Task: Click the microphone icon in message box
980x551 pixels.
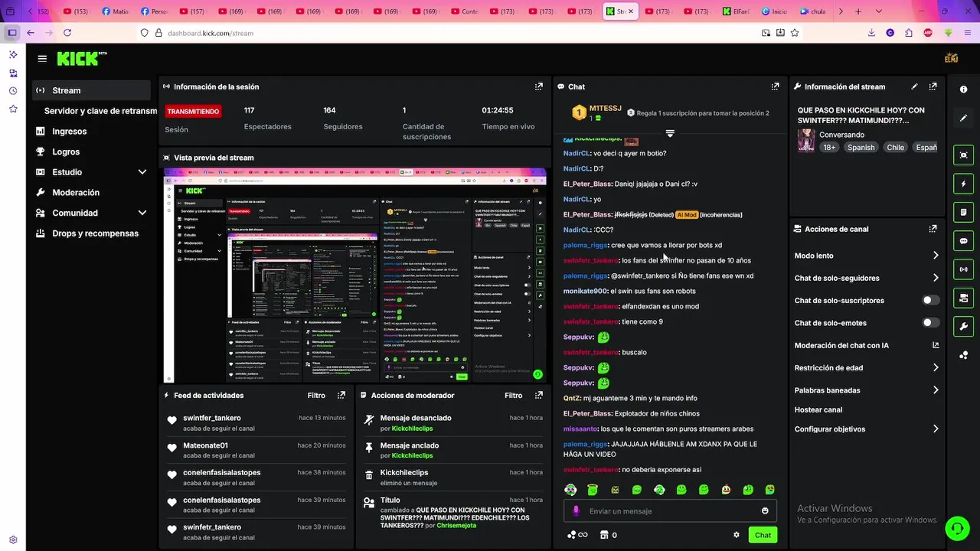Action: coord(577,511)
